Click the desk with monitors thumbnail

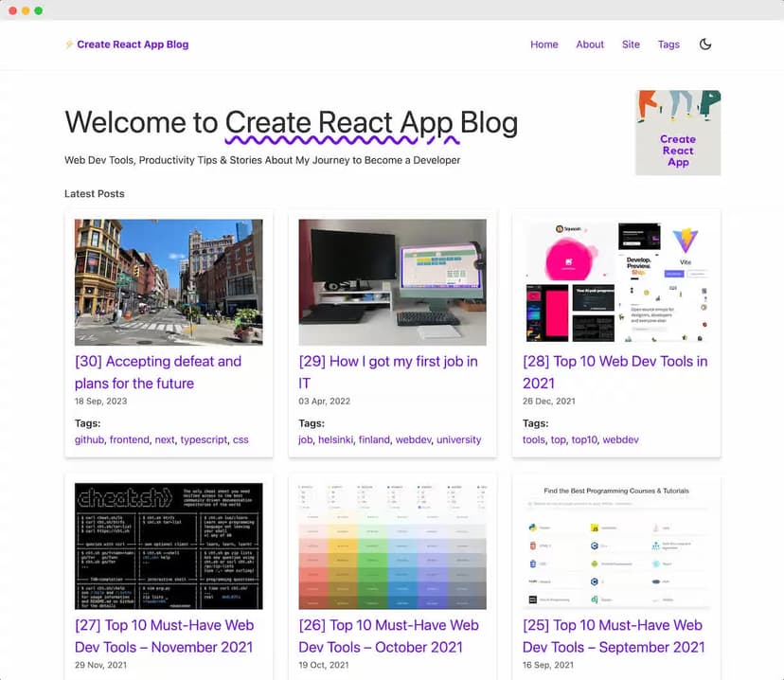coord(393,282)
